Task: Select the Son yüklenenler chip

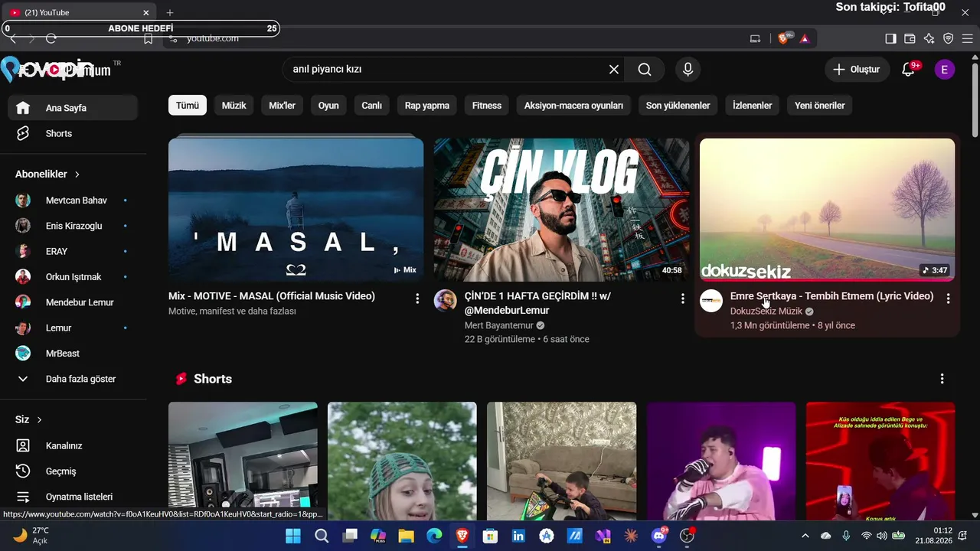Action: pyautogui.click(x=678, y=106)
